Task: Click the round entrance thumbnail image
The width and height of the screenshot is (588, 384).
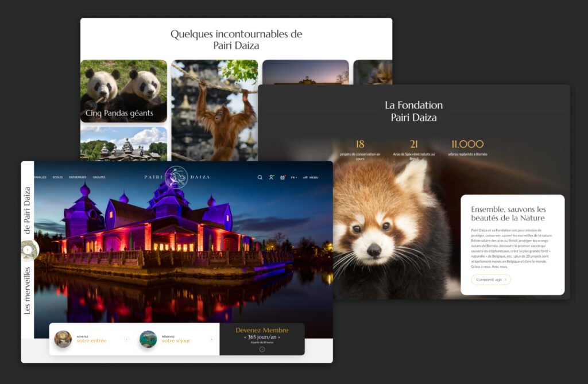Action: coord(63,339)
